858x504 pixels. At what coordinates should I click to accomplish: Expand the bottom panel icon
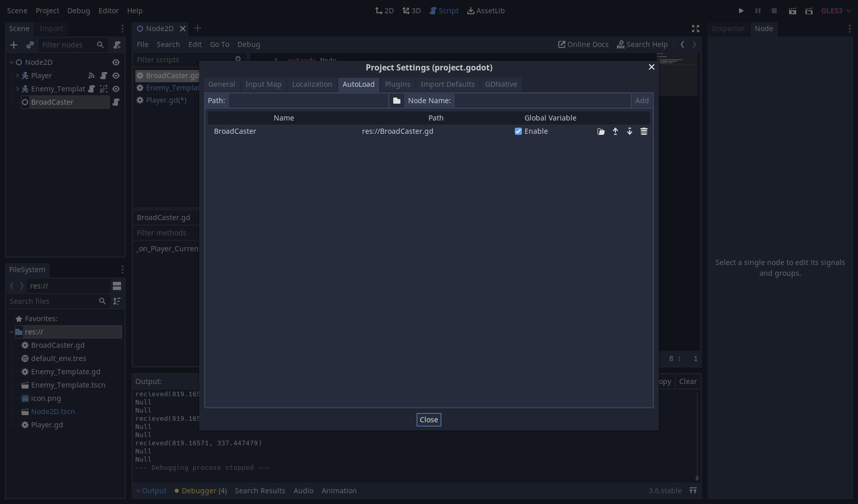click(693, 491)
